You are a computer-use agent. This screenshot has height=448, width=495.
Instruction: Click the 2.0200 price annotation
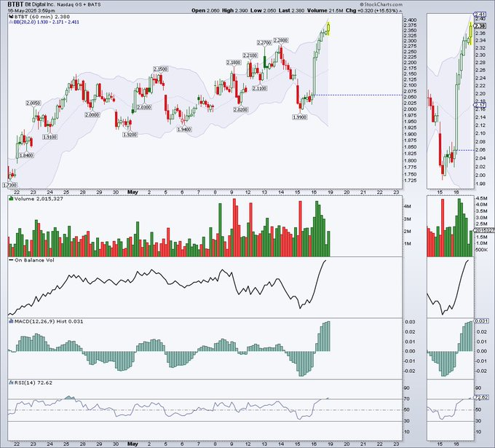(240, 109)
